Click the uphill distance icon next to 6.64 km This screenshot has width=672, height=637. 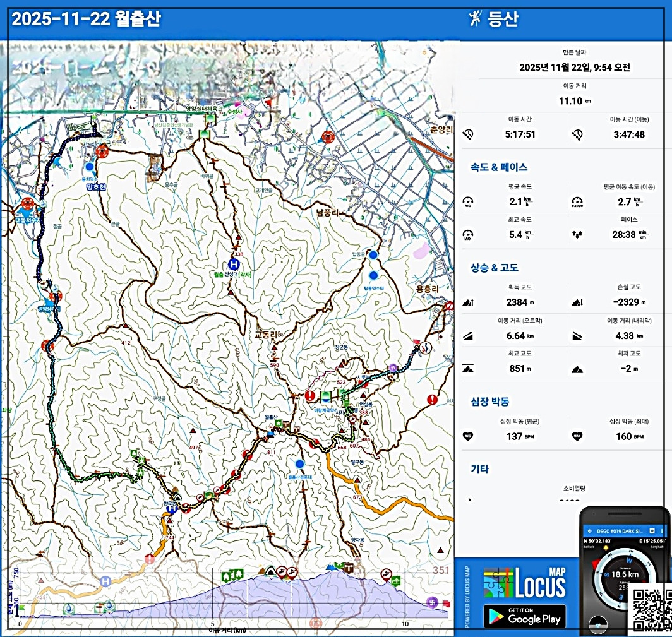coord(468,335)
